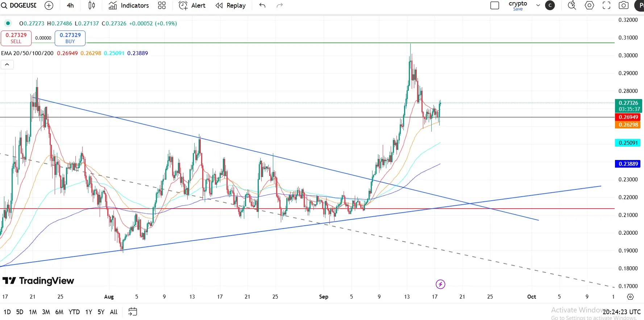This screenshot has height=320, width=644.
Task: Select the All time range
Action: [113, 312]
